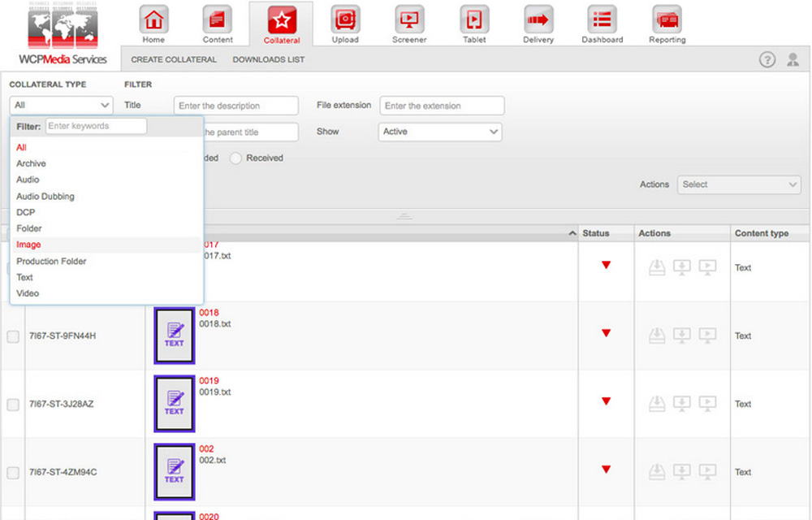Select Production Folder in type list

coord(51,261)
